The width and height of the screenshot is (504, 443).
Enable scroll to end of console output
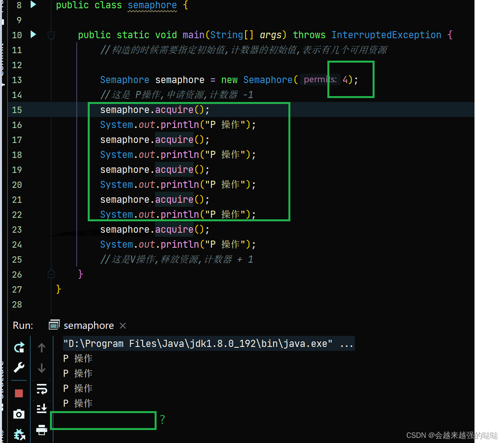coord(42,408)
